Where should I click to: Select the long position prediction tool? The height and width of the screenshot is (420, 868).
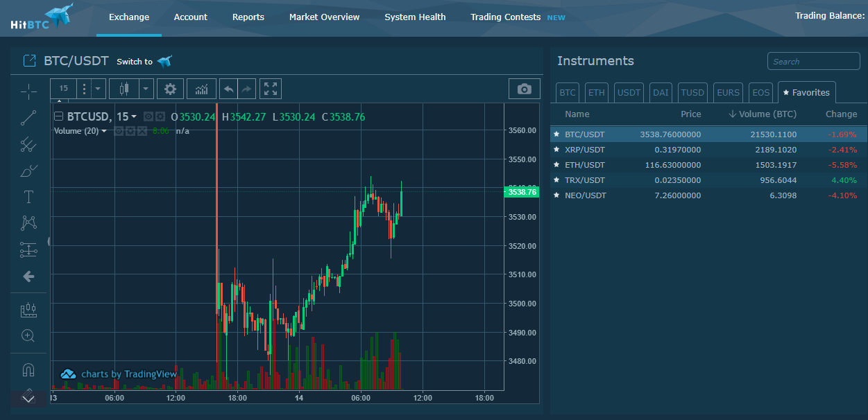(x=28, y=250)
